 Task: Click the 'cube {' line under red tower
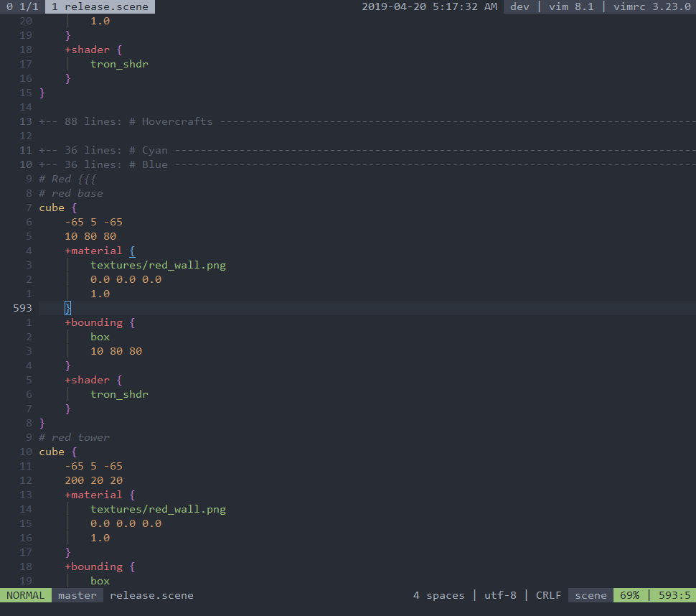click(x=58, y=452)
